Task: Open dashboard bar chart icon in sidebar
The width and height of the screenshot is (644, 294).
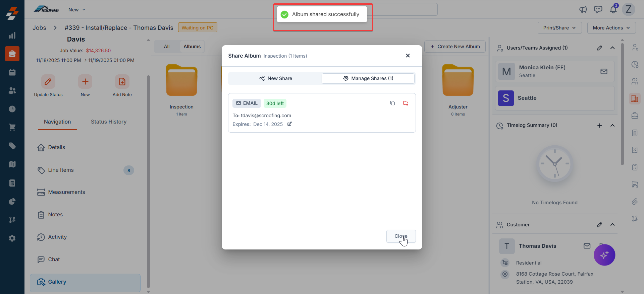Action: coord(12,35)
